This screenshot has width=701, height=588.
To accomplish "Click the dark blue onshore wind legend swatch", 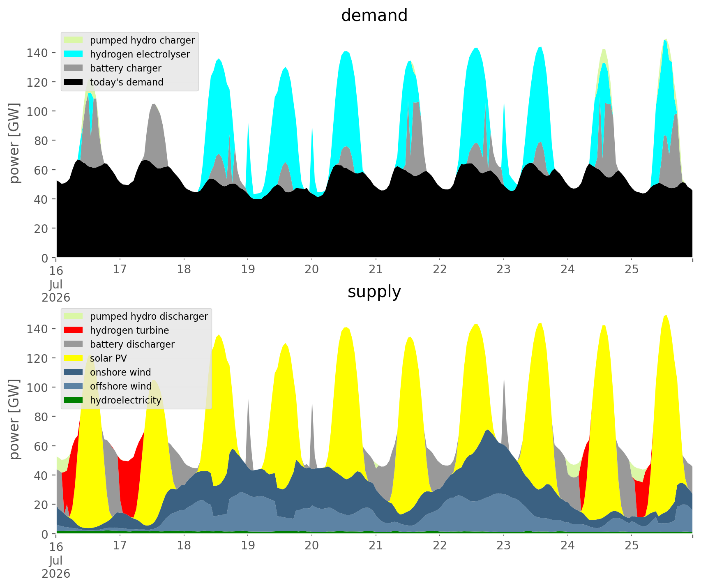I will coord(74,372).
